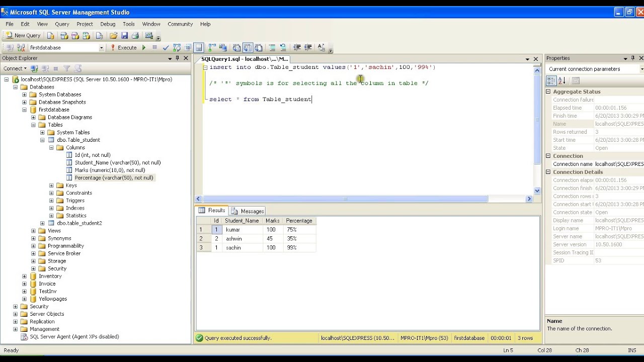Image resolution: width=644 pixels, height=362 pixels.
Task: Toggle IntelliSense Enabled button
Action: click(199, 48)
